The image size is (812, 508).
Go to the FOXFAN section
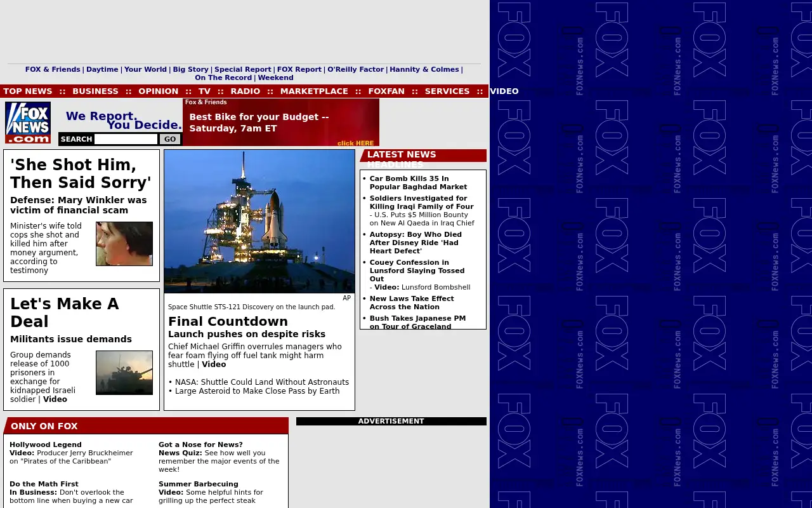point(386,91)
